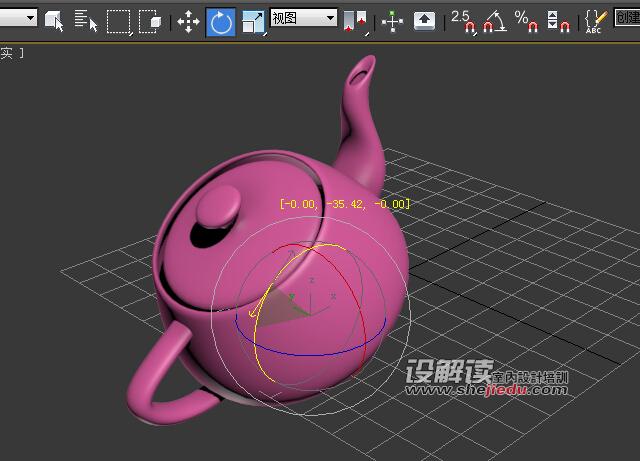Image resolution: width=640 pixels, height=461 pixels.
Task: Activate the Select and Move tool
Action: tap(188, 20)
